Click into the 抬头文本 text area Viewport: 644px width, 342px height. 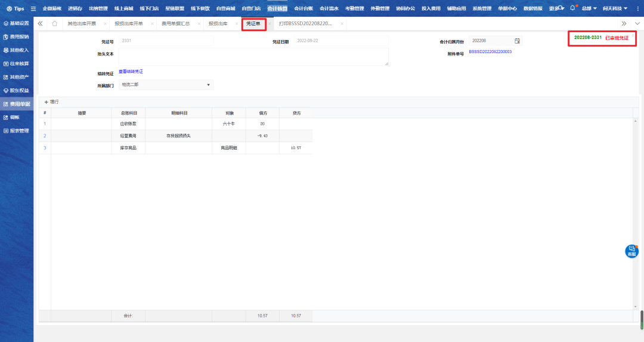click(253, 57)
